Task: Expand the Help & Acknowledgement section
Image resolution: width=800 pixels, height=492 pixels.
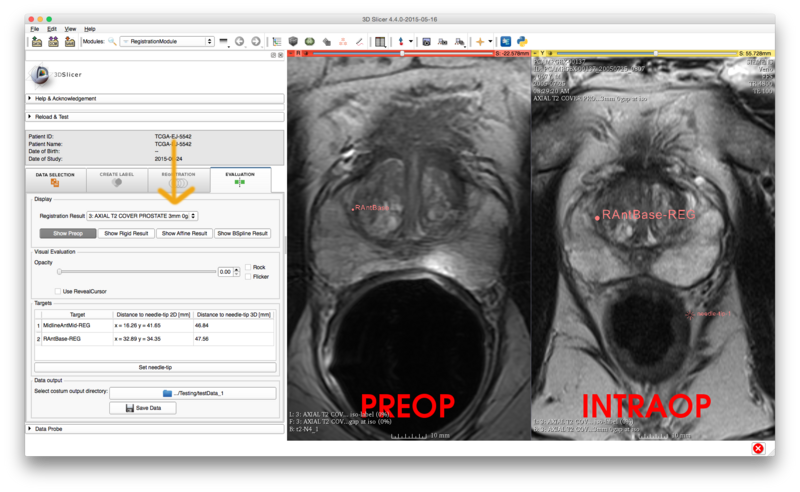Action: tap(65, 98)
